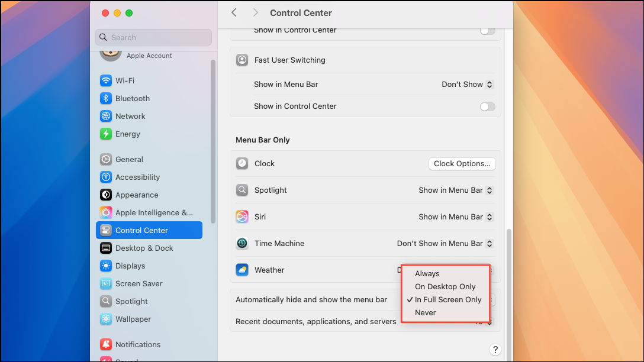Viewport: 644px width, 362px height.
Task: Click the Clock Options button
Action: [x=462, y=163]
